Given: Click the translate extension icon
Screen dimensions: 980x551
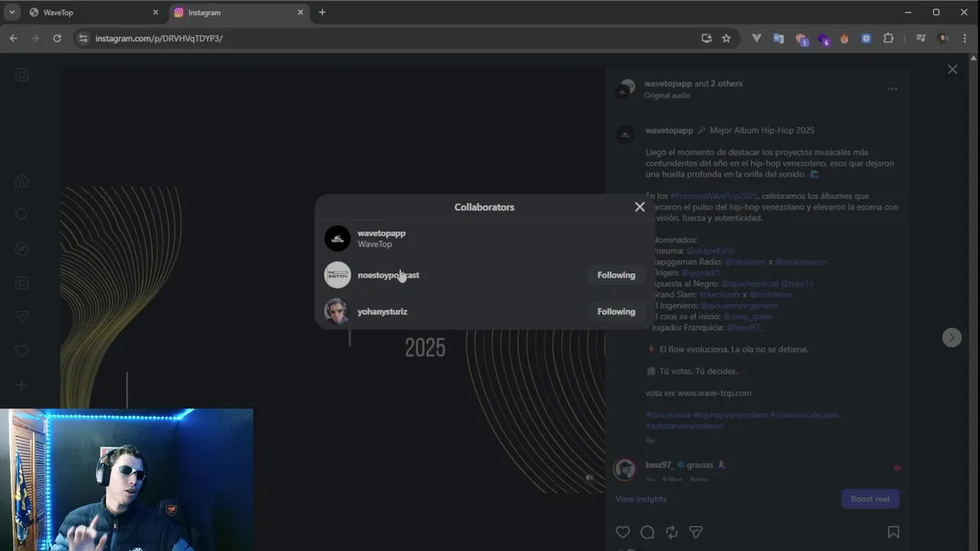Looking at the screenshot, I should point(779,38).
